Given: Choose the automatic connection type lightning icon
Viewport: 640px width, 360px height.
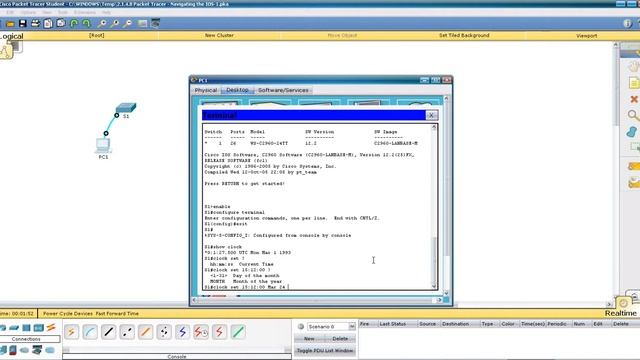Looking at the screenshot, I should (x=71, y=332).
